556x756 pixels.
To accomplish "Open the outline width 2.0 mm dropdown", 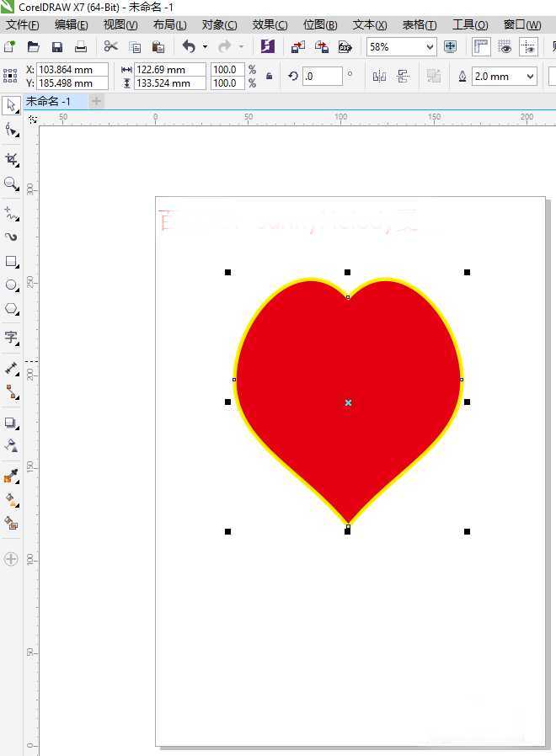I will 530,76.
